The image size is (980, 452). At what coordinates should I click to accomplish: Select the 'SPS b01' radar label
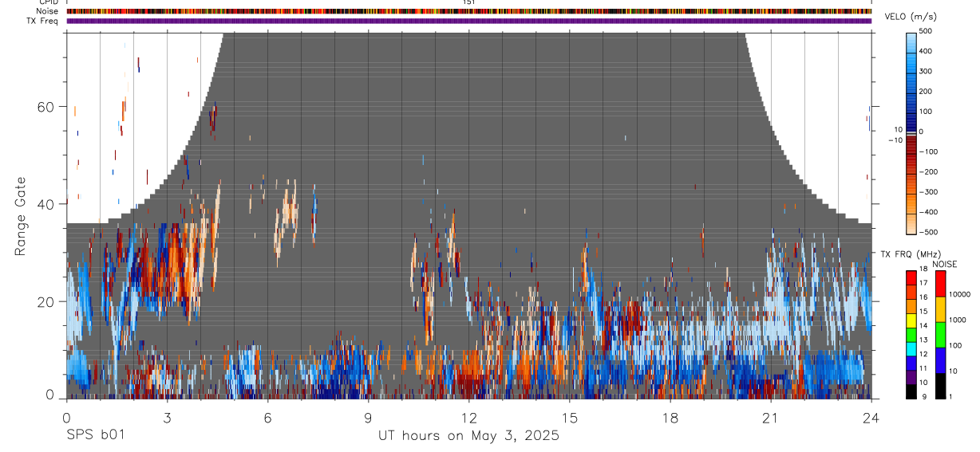(95, 436)
